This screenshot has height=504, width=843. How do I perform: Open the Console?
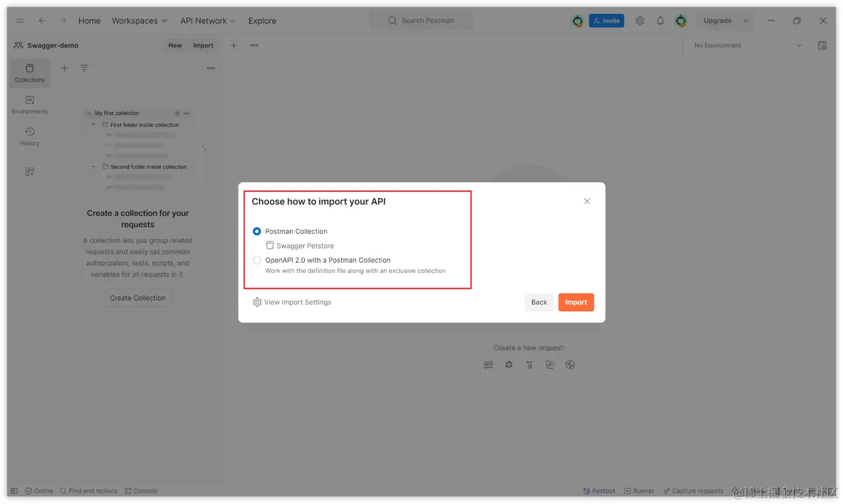click(x=141, y=491)
